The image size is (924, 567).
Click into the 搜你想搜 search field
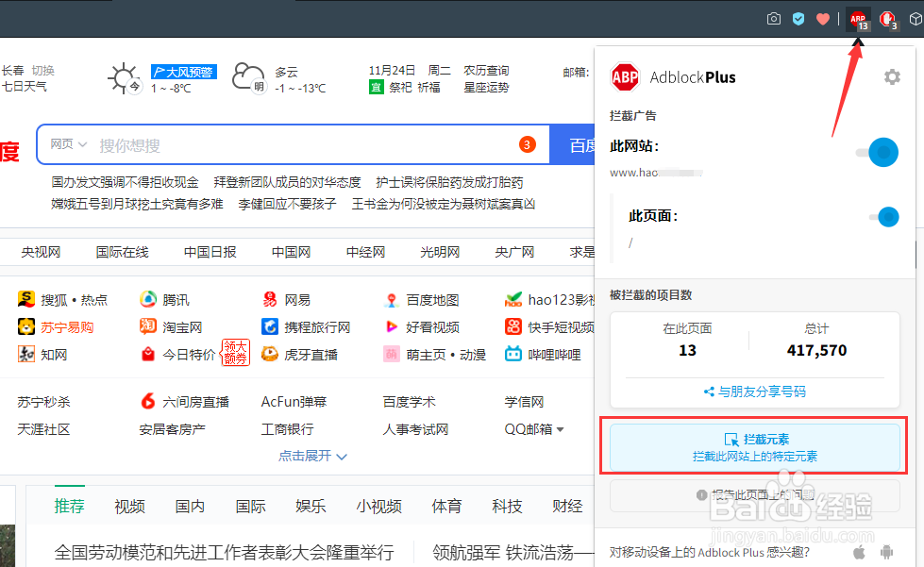[293, 144]
